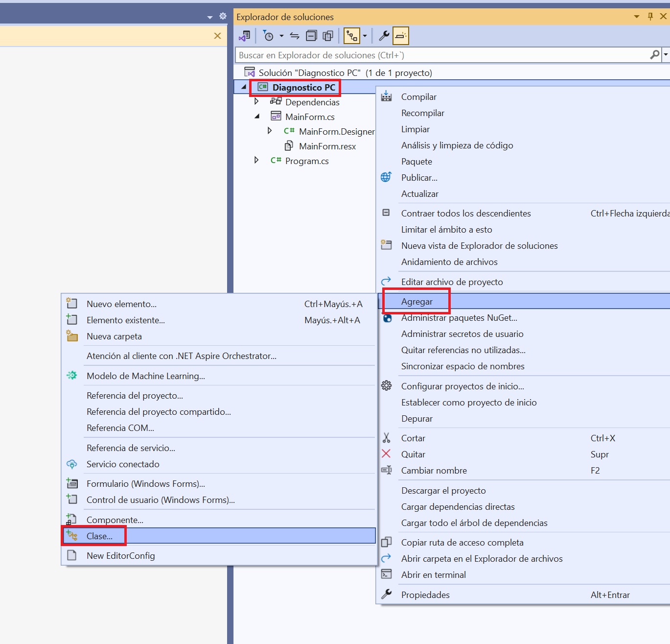Viewport: 670px width, 644px height.
Task: Expand the Dependencias tree node
Action: pyautogui.click(x=256, y=102)
